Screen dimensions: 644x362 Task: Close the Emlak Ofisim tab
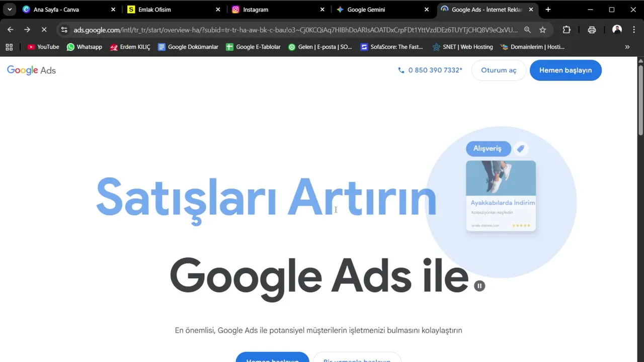click(x=218, y=10)
